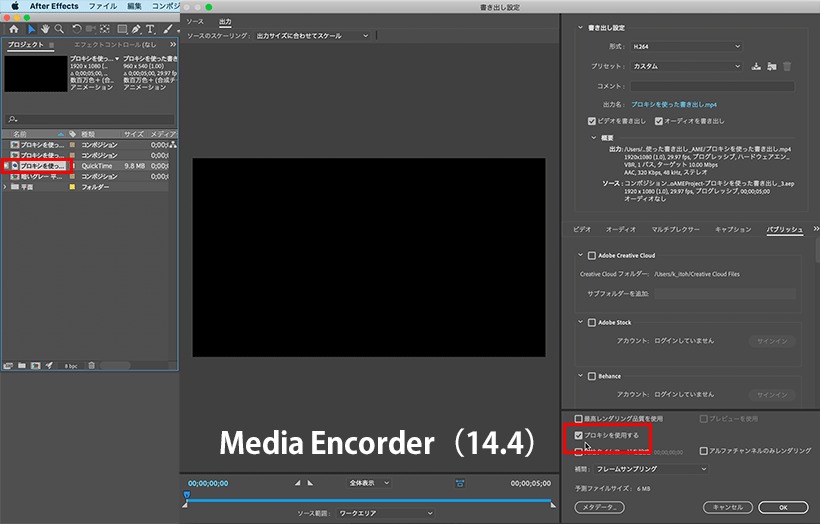Select the Pen tool
The image size is (820, 524).
(136, 29)
